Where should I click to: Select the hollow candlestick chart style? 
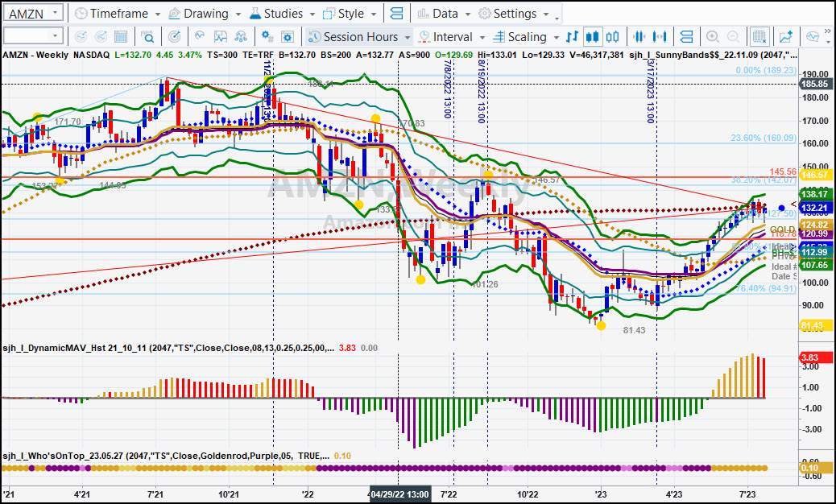tap(613, 36)
